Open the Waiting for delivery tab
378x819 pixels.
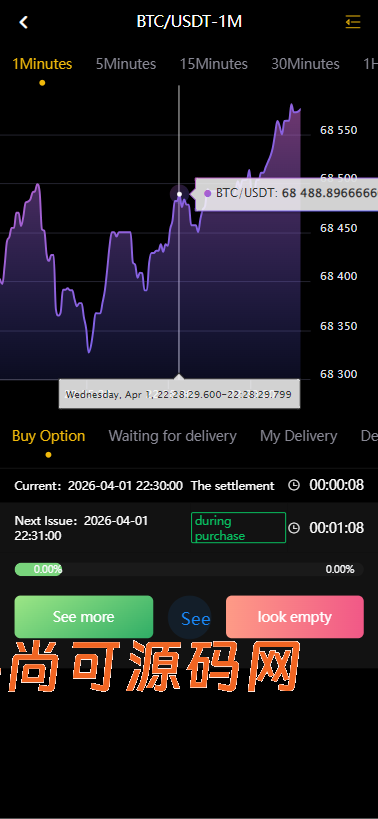(172, 436)
